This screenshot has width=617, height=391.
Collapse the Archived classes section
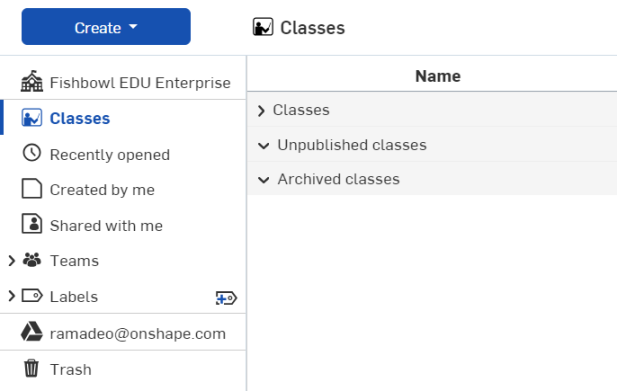(x=264, y=180)
